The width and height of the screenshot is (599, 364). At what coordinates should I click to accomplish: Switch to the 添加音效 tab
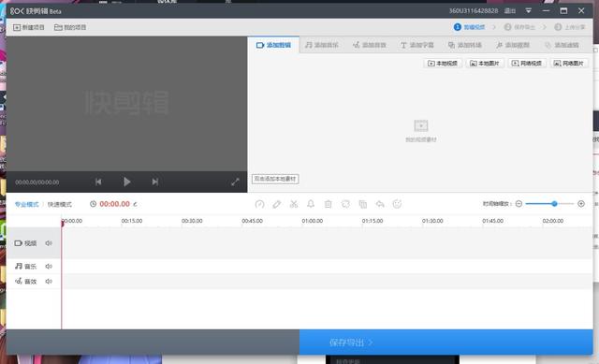tap(369, 45)
